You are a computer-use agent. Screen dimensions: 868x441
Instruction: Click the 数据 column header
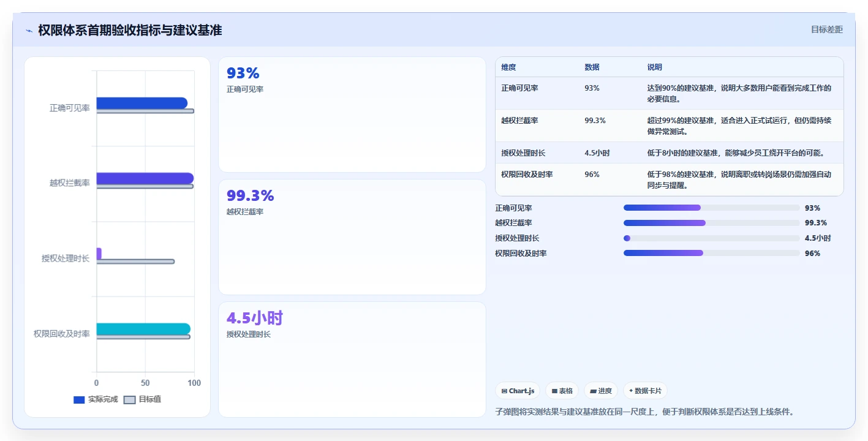coord(592,67)
